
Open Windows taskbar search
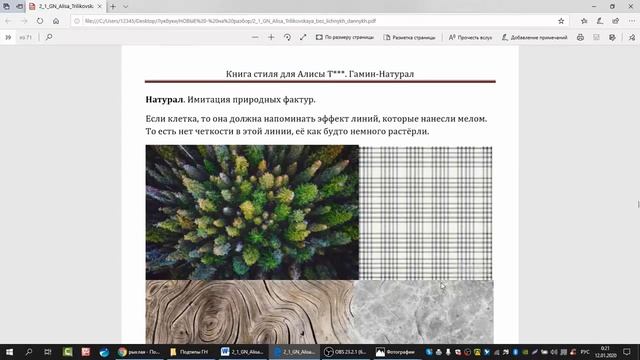[x=29, y=351]
